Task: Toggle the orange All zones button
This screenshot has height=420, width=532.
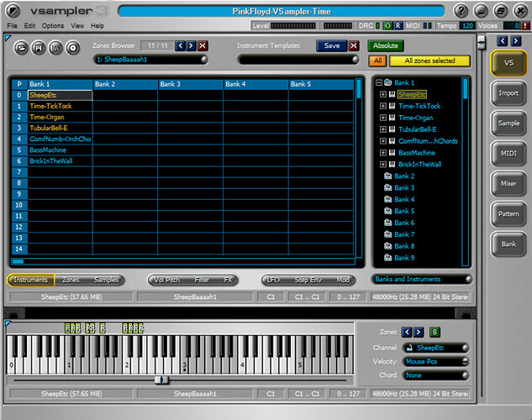Action: click(378, 60)
